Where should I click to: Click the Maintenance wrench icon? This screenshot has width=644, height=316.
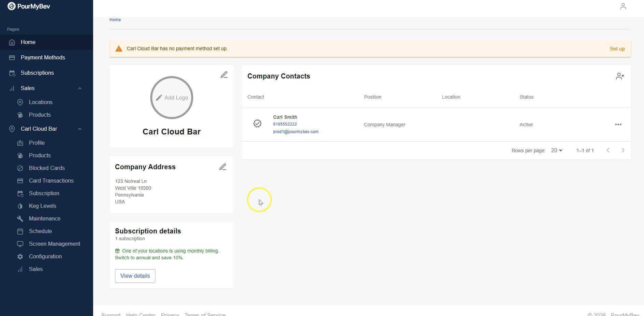tap(20, 219)
